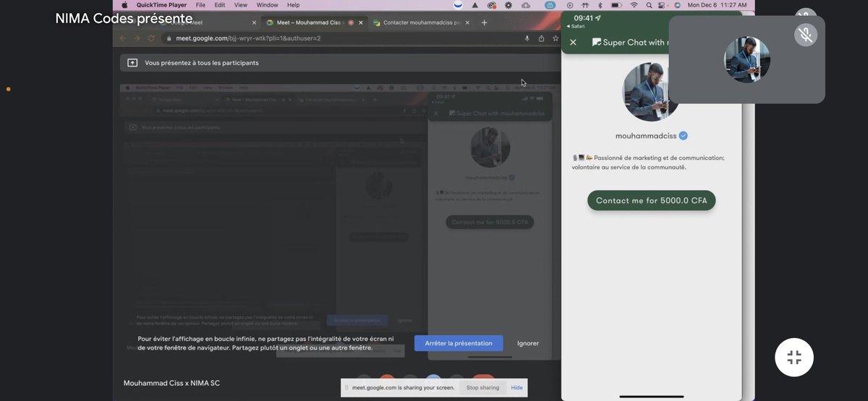The image size is (868, 401).
Task: Exit full screen with the collapse button
Action: 794,358
